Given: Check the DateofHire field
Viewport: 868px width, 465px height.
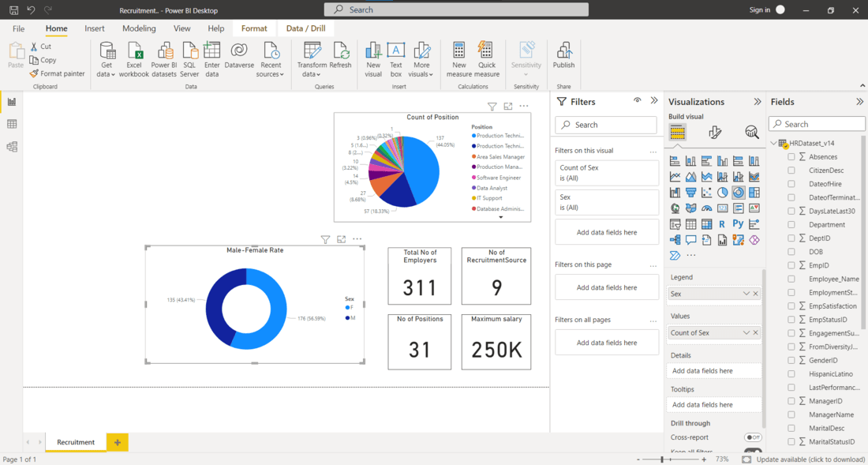Looking at the screenshot, I should pyautogui.click(x=791, y=184).
